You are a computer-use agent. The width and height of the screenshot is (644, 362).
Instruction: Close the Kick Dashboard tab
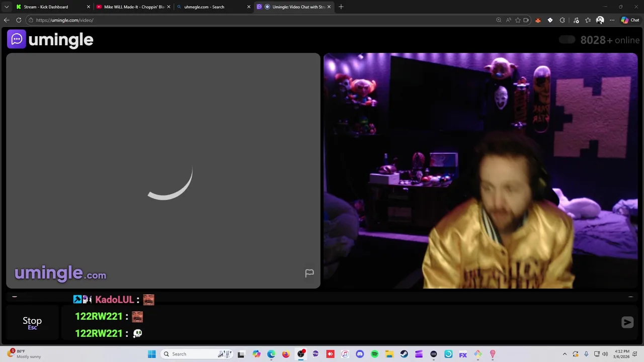pos(89,7)
